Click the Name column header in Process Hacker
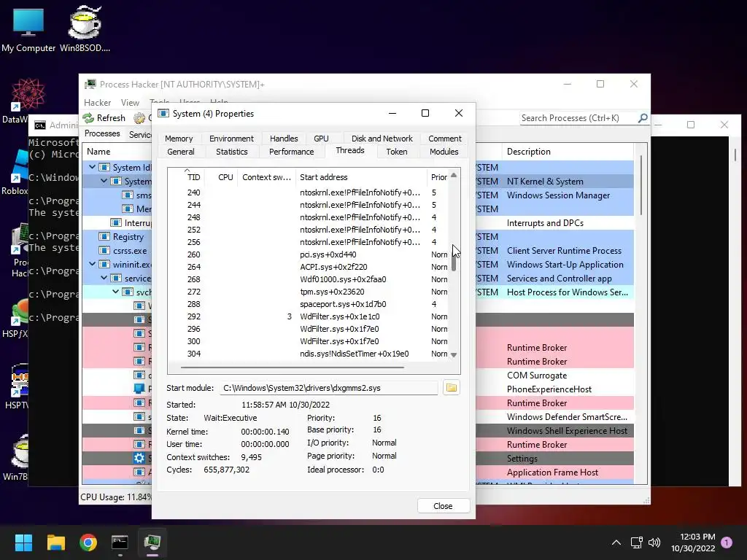 [117, 152]
